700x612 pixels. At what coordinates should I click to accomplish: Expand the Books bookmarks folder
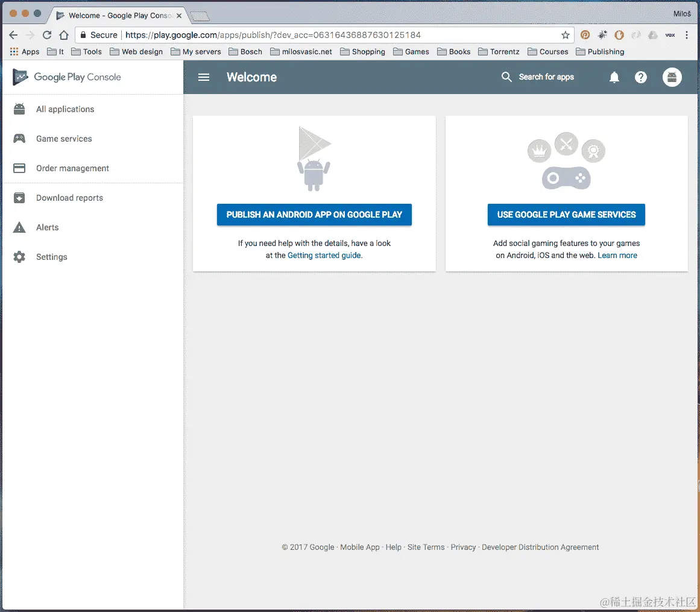coord(453,52)
